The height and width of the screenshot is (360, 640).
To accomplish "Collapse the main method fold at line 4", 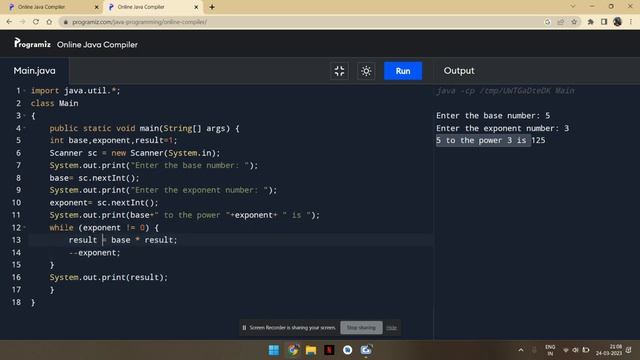I will pos(24,128).
